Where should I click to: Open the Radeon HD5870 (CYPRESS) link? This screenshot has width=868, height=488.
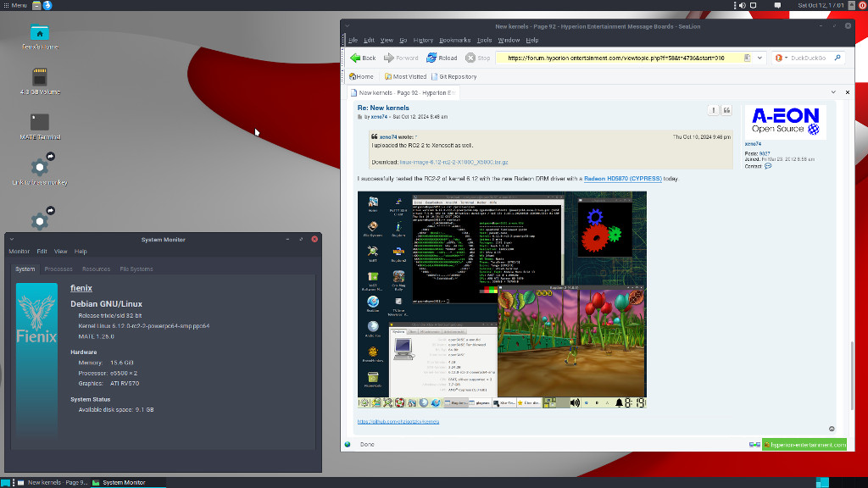pos(623,179)
